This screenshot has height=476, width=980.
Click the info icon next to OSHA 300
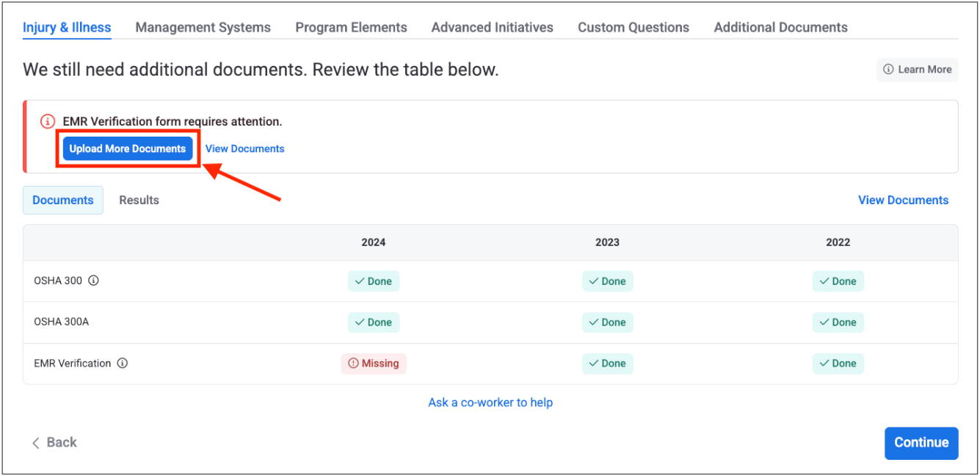coord(94,281)
